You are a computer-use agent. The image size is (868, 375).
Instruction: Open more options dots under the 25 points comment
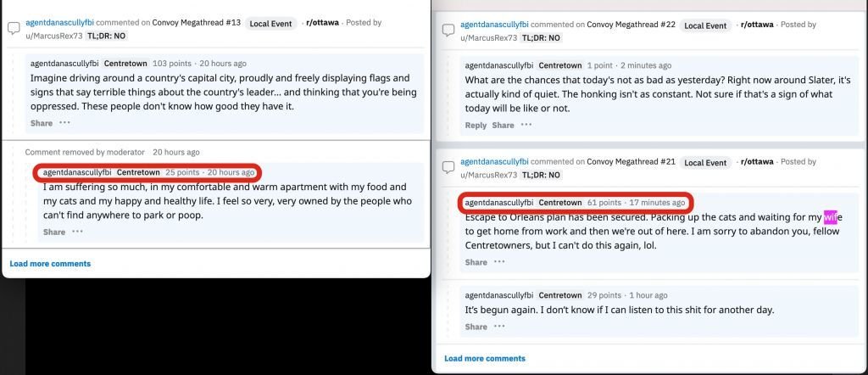pyautogui.click(x=77, y=232)
